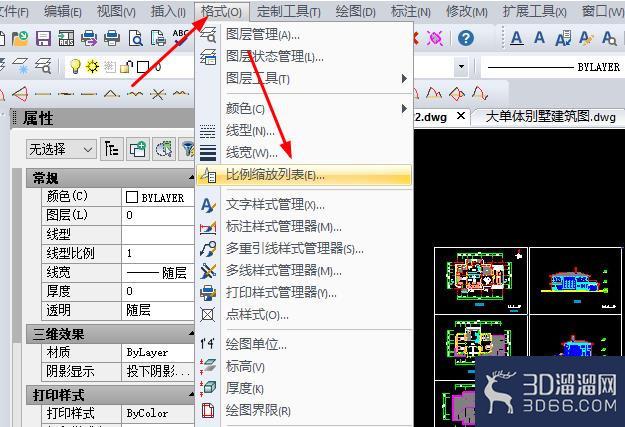Toggle layer freeze/thaw sun icon
Viewport: 625px width, 427px height.
[x=92, y=67]
